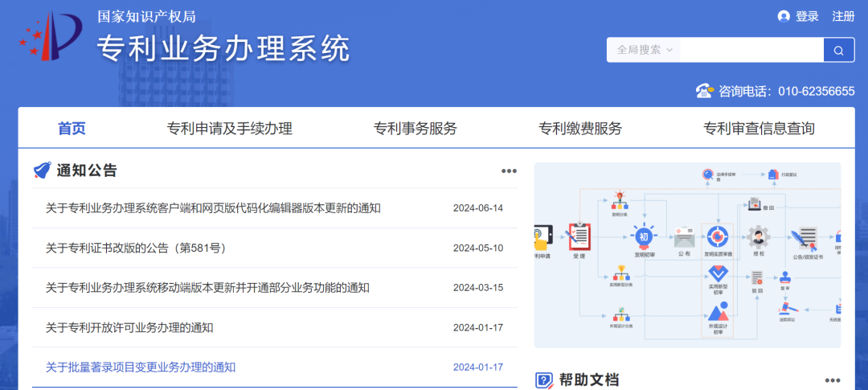Screen dimensions: 868x390
Task: Click the 发明分类 hierarchy icon
Action: point(620,201)
